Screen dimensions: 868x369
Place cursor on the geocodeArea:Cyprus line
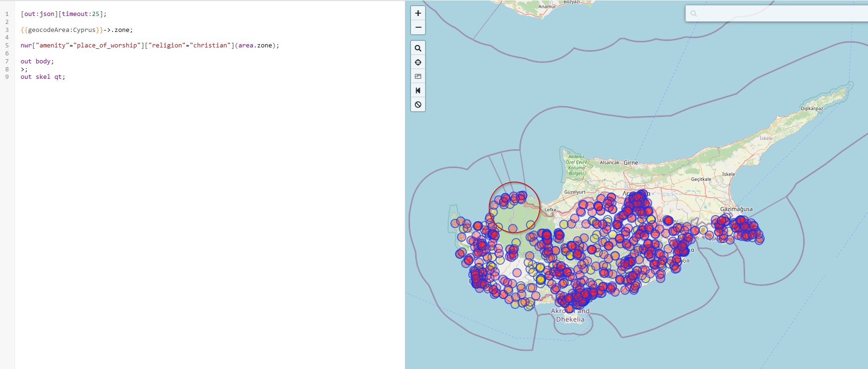point(76,30)
